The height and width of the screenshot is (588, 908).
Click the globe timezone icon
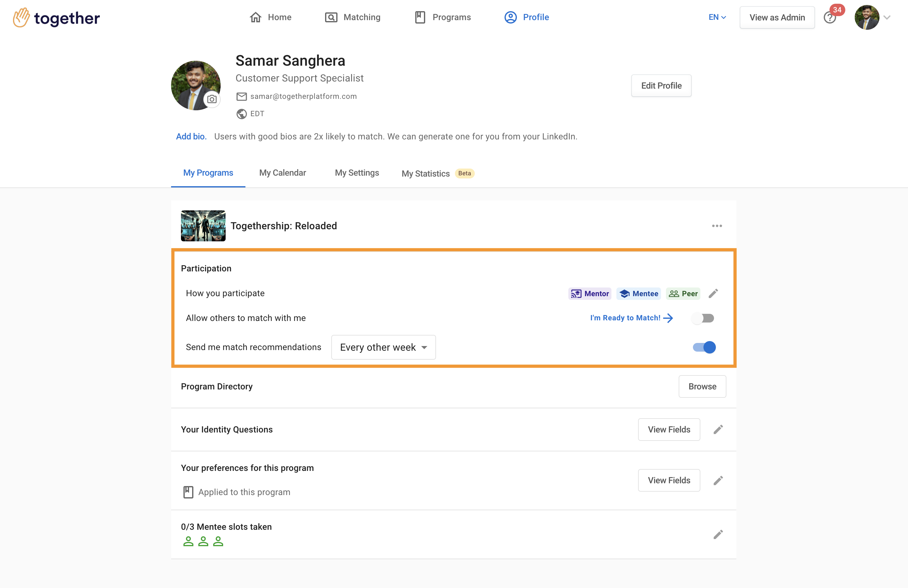pyautogui.click(x=241, y=114)
